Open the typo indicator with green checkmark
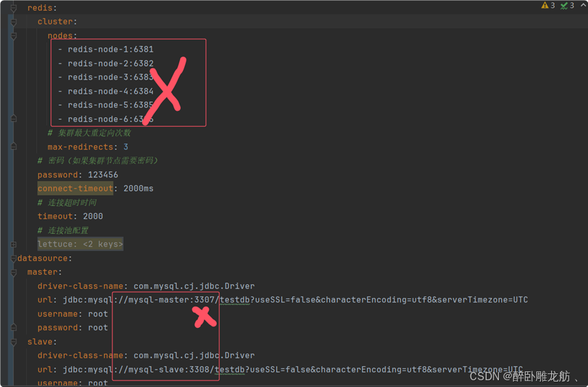 click(567, 5)
